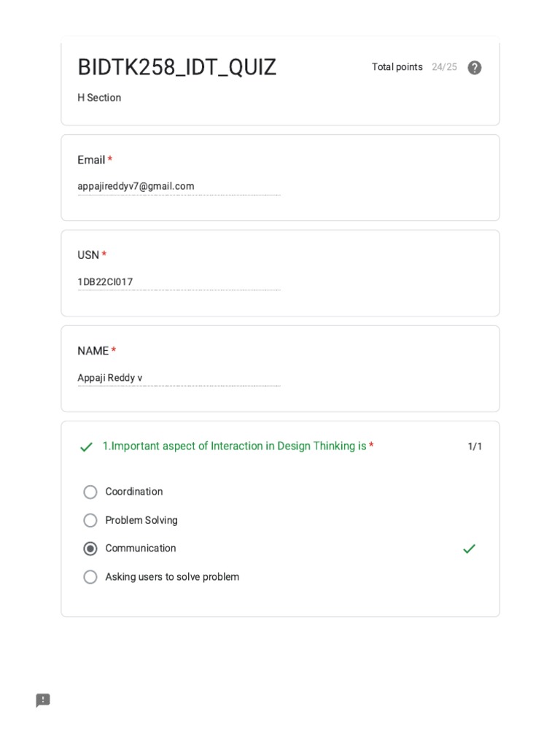Click the USN field label
The height and width of the screenshot is (747, 560).
point(88,255)
